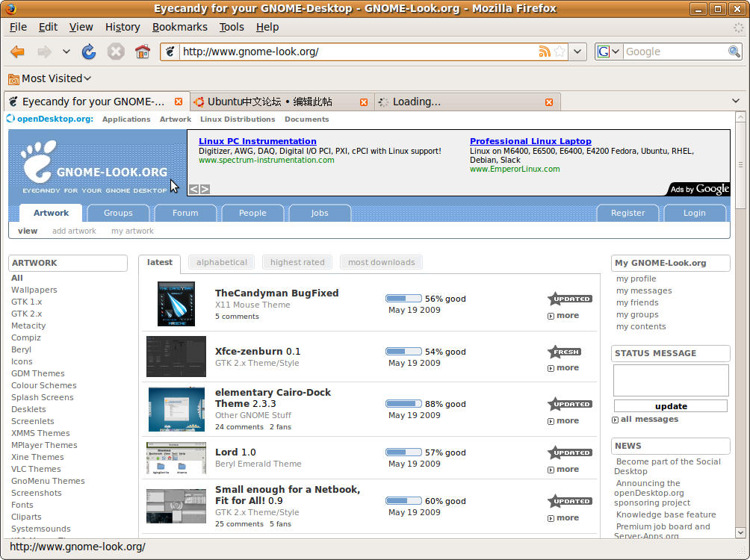Expand more for TheCandyman BugFixed
The width and height of the screenshot is (750, 560).
coord(563,316)
